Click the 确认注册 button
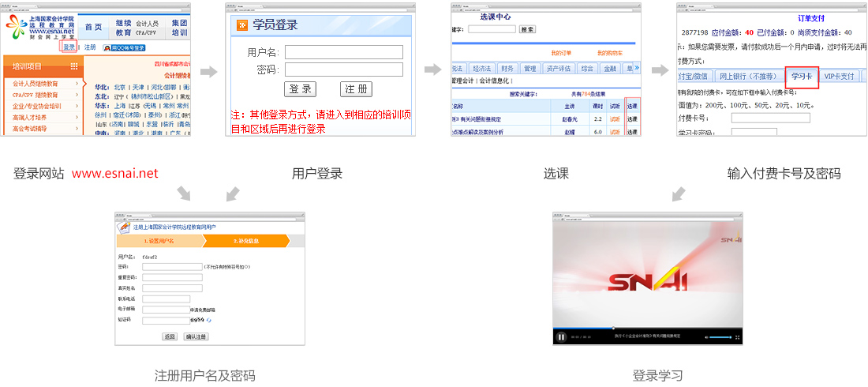 196,336
